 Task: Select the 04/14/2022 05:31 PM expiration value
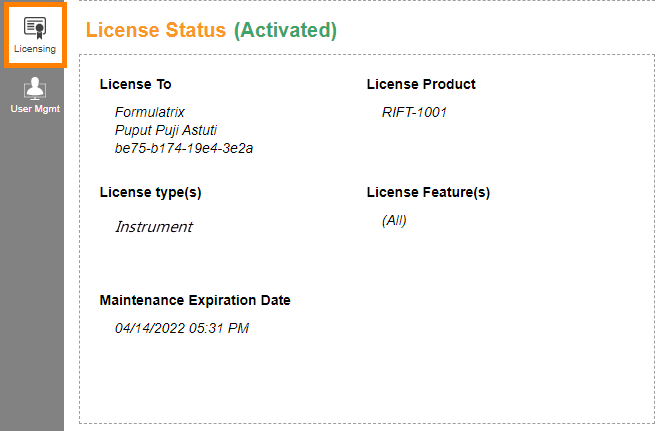tap(182, 327)
